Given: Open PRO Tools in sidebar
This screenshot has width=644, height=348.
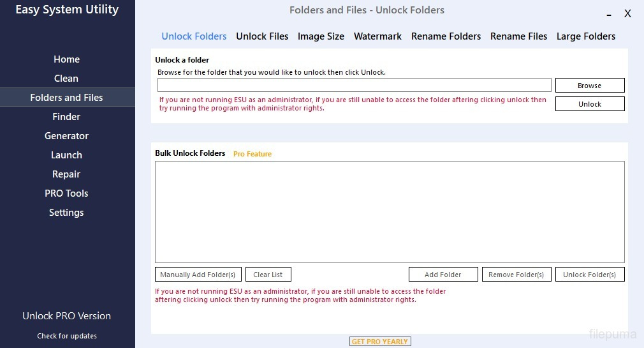Looking at the screenshot, I should [x=66, y=193].
